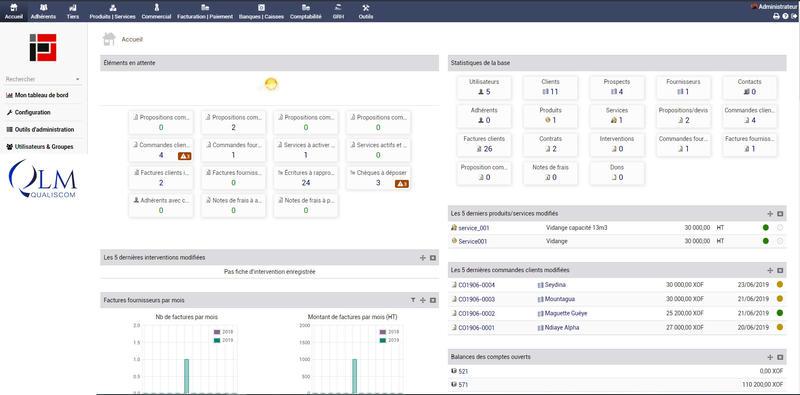This screenshot has height=395, width=800.
Task: Expand the Rechercher dropdown in sidebar
Action: click(x=78, y=80)
